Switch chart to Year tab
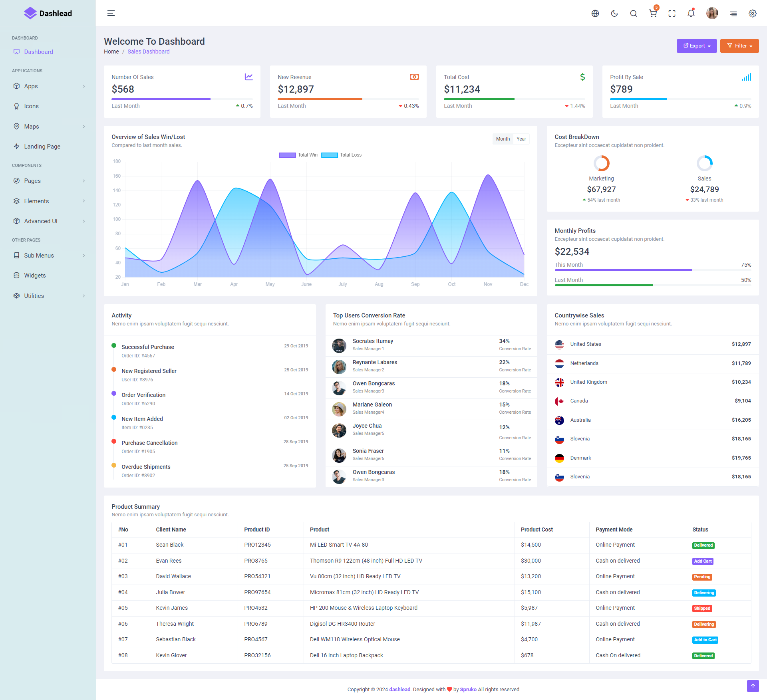 point(521,139)
